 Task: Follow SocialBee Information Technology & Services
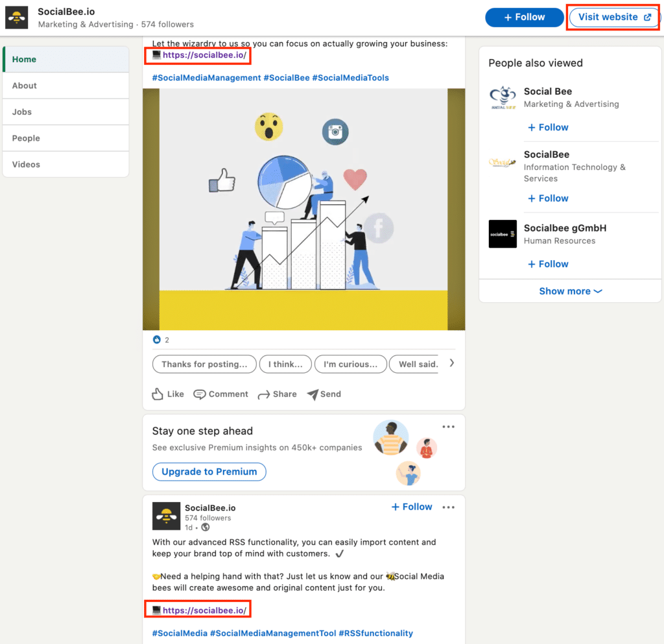click(548, 198)
